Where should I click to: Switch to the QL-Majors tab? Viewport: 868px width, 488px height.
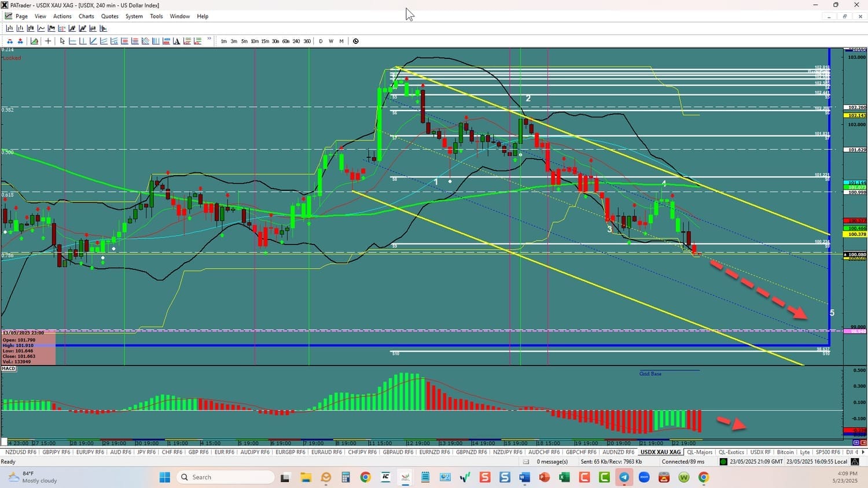click(x=700, y=452)
